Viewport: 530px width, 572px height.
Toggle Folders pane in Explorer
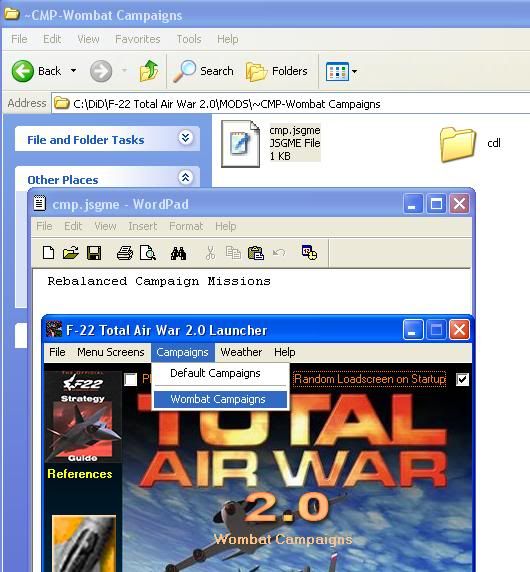[277, 71]
